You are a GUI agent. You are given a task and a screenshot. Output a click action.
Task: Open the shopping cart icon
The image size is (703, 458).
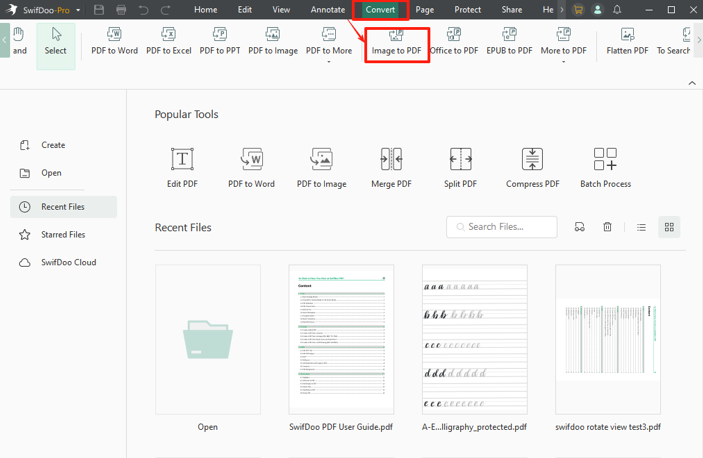pyautogui.click(x=578, y=9)
